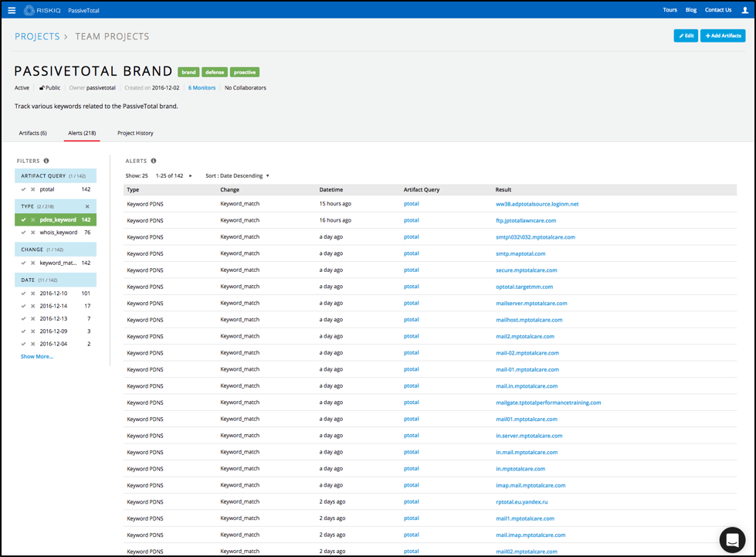
Task: Open the Sort: Date Descending dropdown
Action: tap(237, 176)
